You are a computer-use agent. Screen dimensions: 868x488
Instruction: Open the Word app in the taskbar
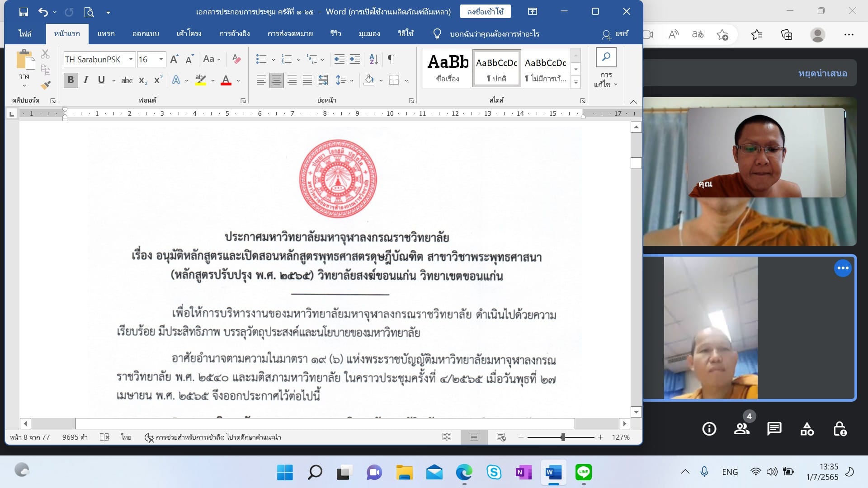coord(553,473)
